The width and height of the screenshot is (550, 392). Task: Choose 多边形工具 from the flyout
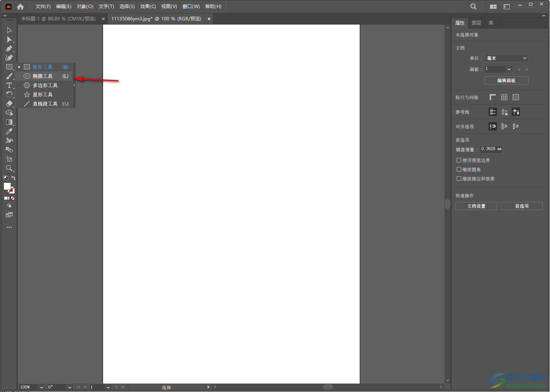[45, 85]
